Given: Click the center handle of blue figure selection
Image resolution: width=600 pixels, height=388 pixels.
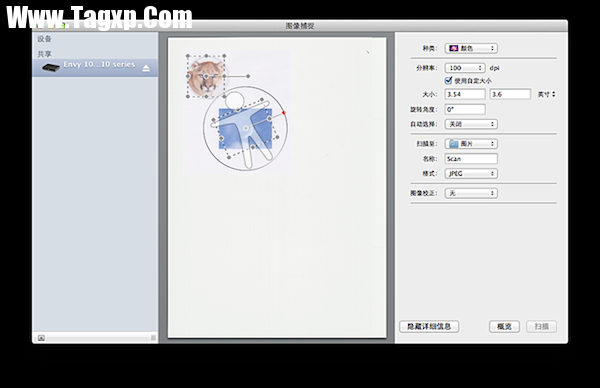Looking at the screenshot, I should (246, 128).
